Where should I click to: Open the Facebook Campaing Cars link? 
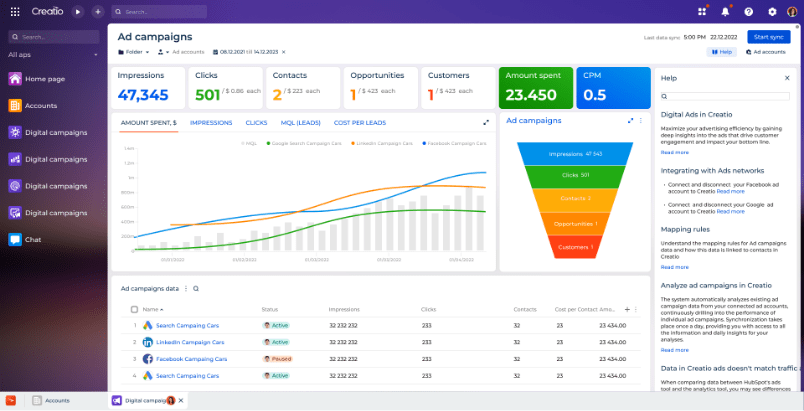(x=191, y=359)
